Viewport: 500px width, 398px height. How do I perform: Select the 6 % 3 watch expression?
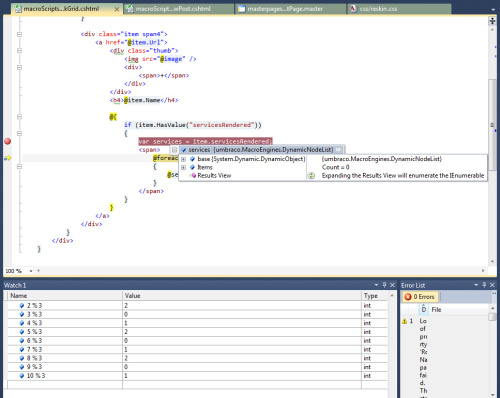click(x=34, y=341)
